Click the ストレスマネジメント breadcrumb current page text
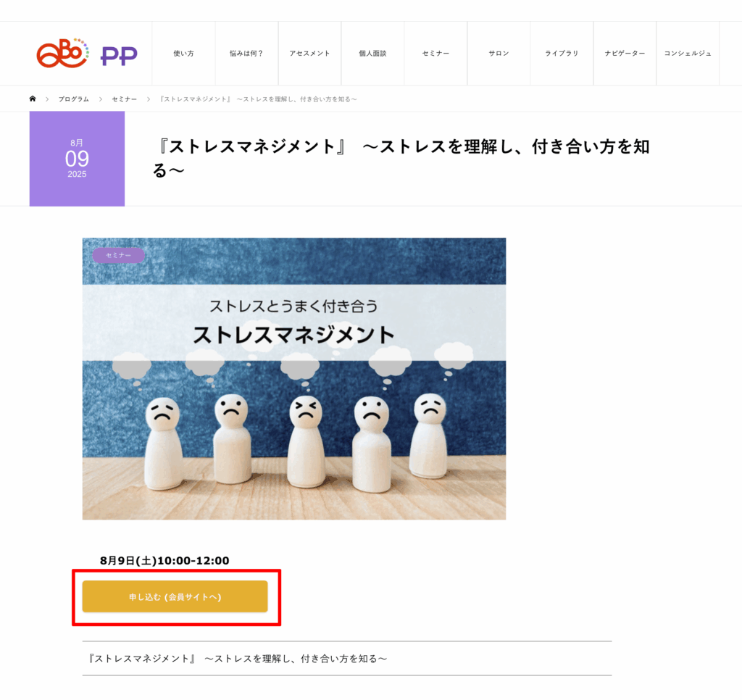Viewport: 742px width, 700px height. [x=258, y=99]
